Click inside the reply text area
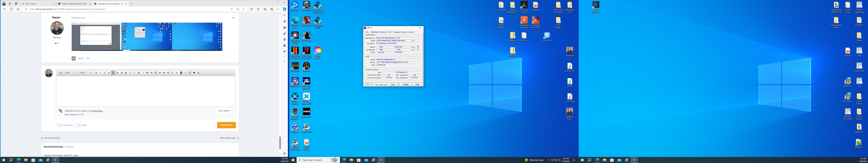 146,91
